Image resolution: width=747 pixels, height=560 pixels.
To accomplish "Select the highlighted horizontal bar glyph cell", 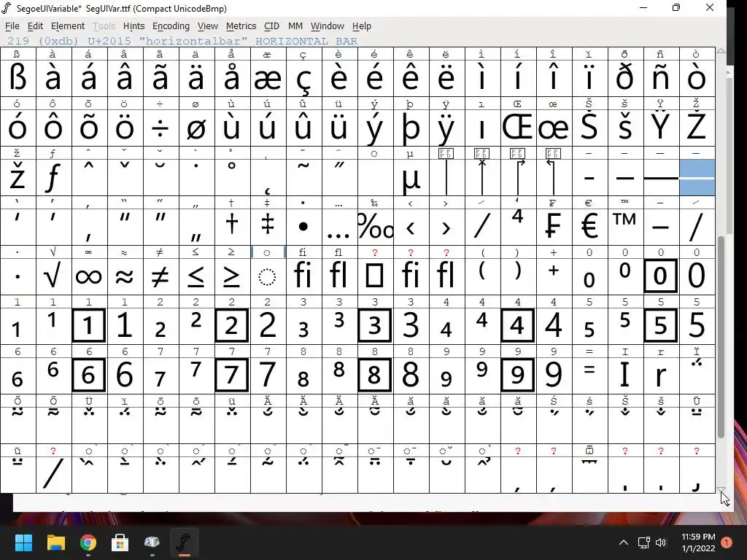I will pos(697,177).
